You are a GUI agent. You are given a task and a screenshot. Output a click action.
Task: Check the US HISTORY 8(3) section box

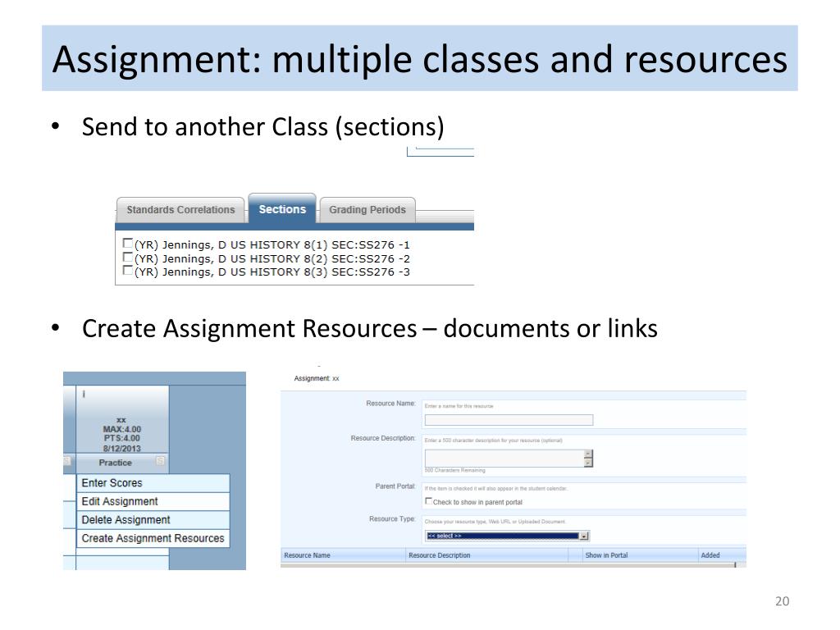127,271
